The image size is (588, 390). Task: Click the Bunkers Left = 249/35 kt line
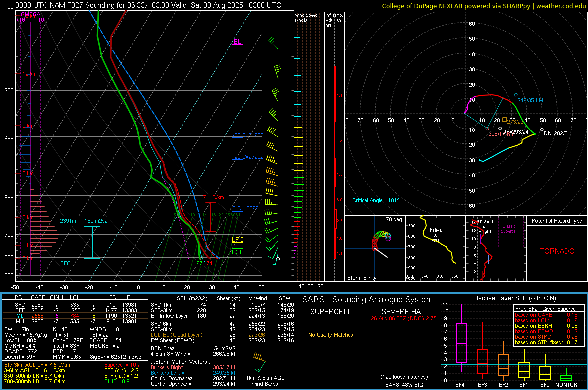193,373
